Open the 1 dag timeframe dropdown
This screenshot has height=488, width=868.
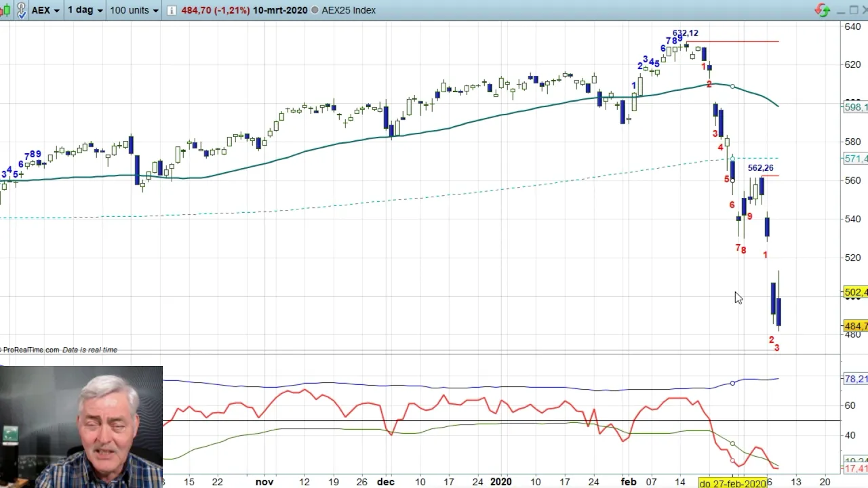point(85,10)
